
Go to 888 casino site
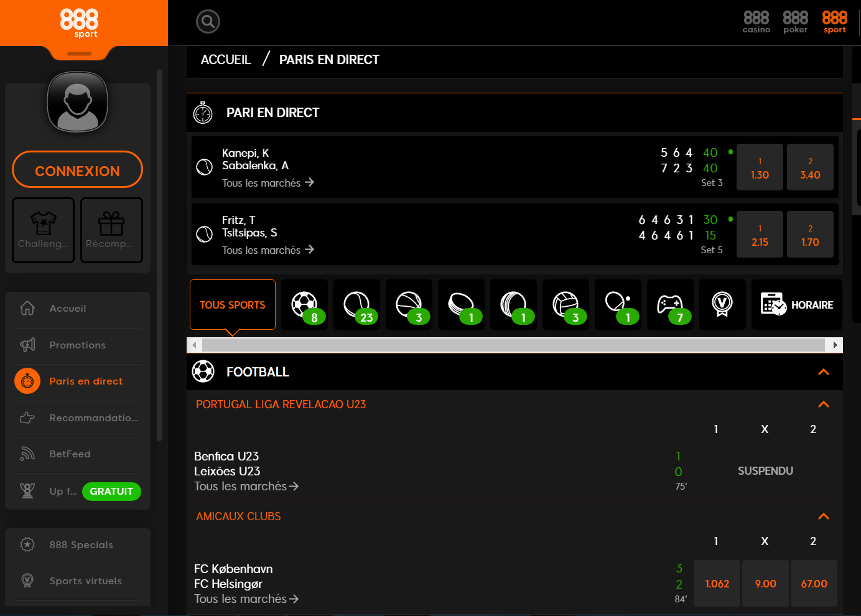(756, 22)
